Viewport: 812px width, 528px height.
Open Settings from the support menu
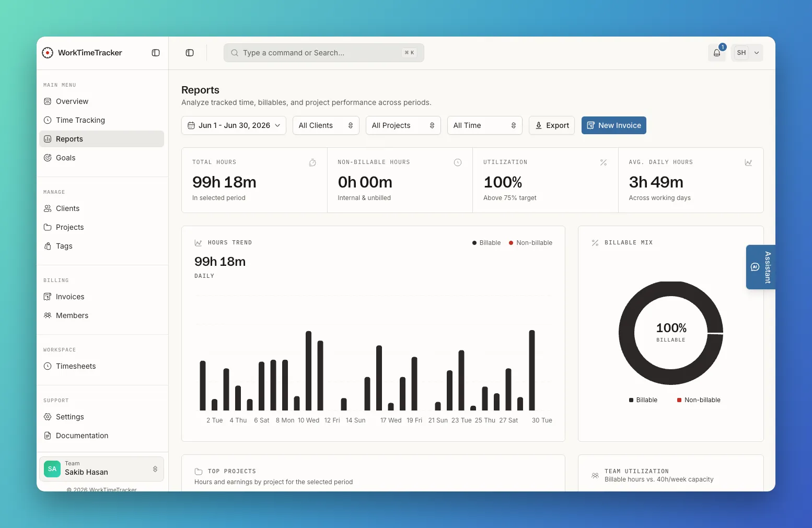click(x=101, y=417)
